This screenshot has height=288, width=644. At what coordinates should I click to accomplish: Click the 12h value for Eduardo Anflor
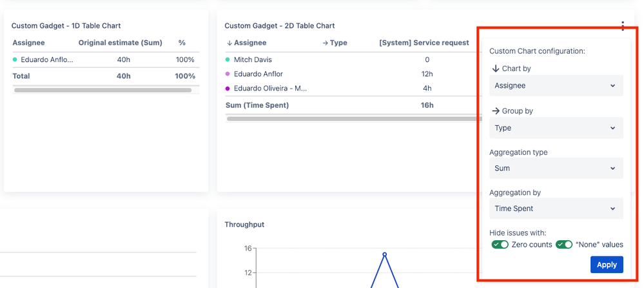point(427,74)
